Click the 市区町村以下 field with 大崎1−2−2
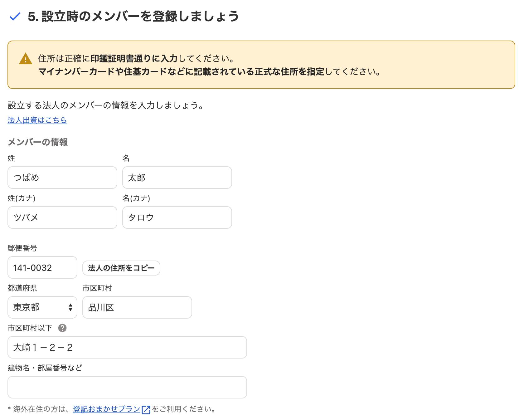This screenshot has width=524, height=420. [x=127, y=347]
